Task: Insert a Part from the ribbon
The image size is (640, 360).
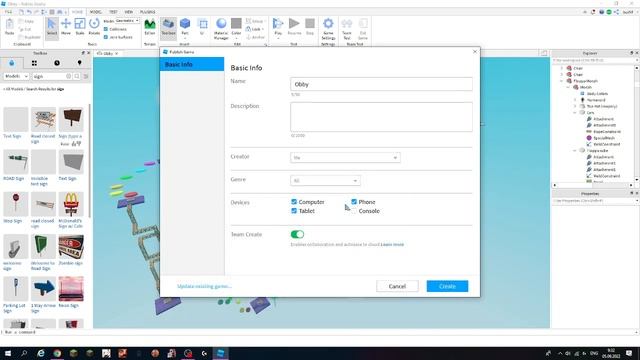Action: tap(185, 27)
